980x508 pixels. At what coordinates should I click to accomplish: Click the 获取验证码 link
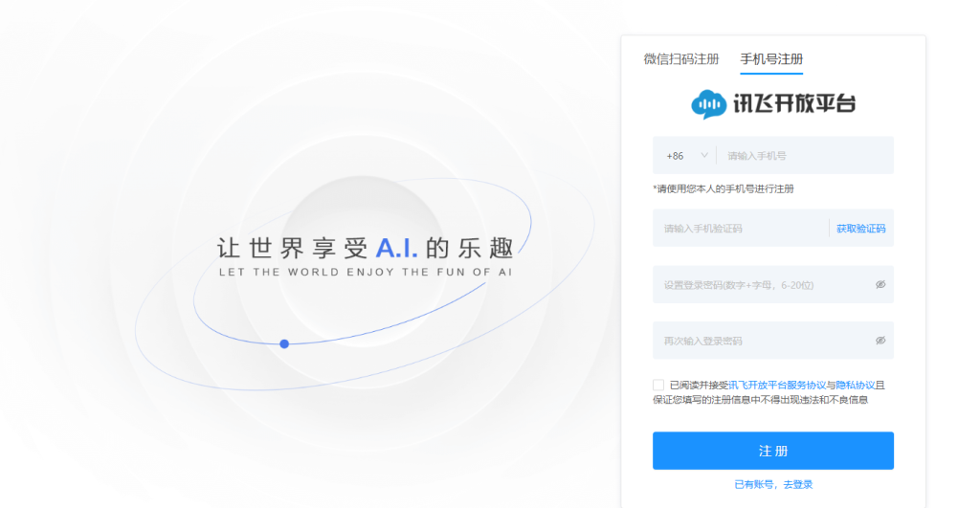pos(860,229)
